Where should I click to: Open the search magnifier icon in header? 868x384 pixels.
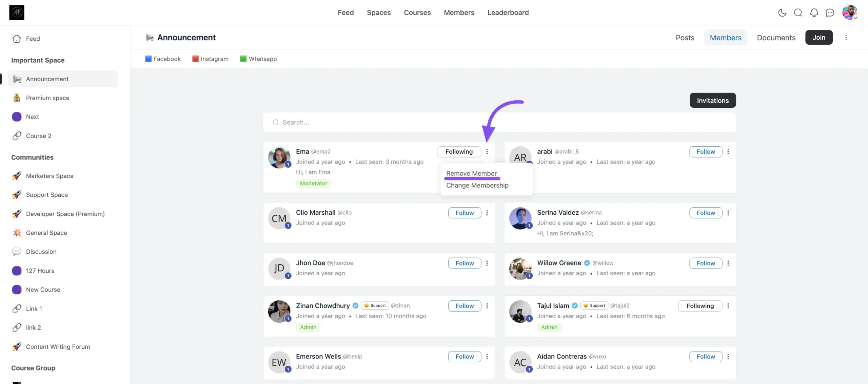tap(798, 13)
